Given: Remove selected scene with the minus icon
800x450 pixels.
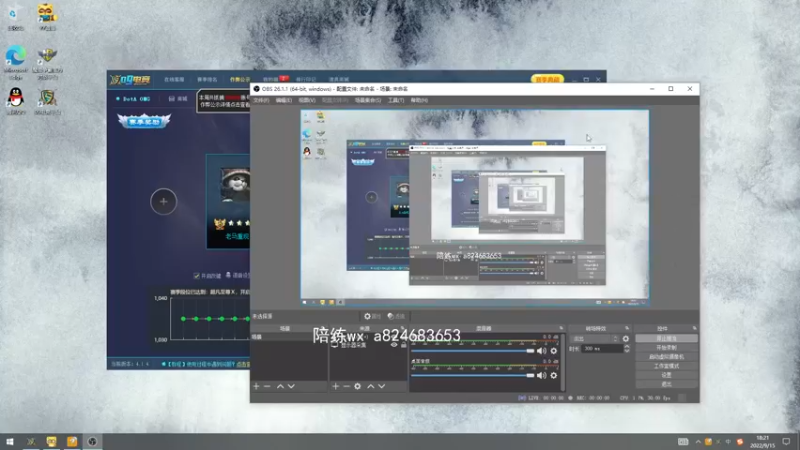Looking at the screenshot, I should [267, 386].
